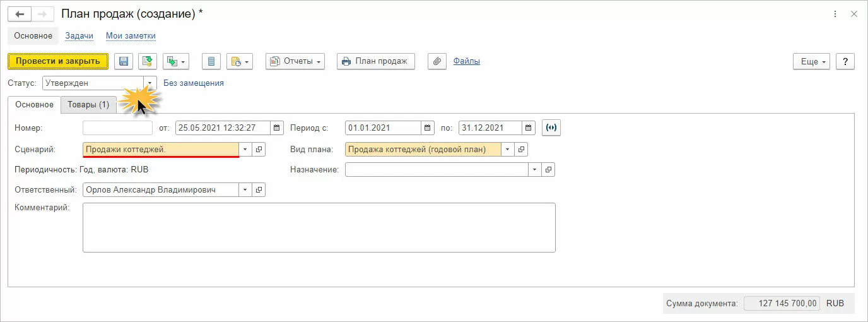This screenshot has height=322, width=868.
Task: Open the Файлы link
Action: [466, 61]
